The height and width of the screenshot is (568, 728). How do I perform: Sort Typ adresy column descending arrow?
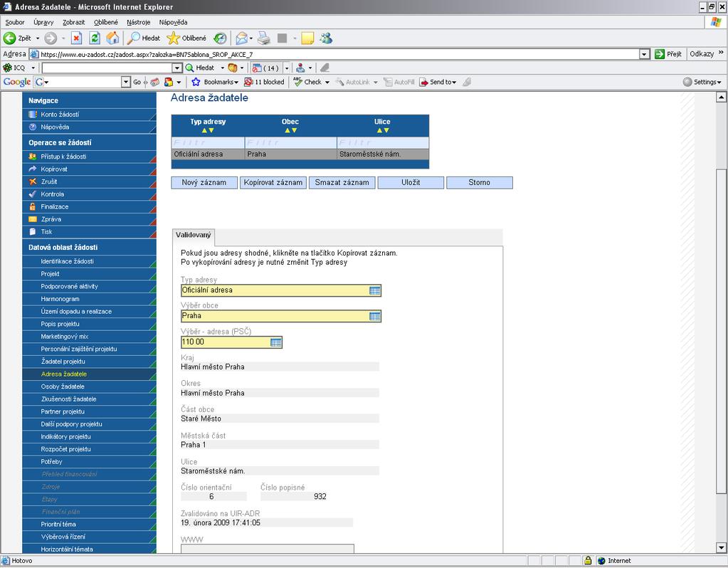point(211,130)
